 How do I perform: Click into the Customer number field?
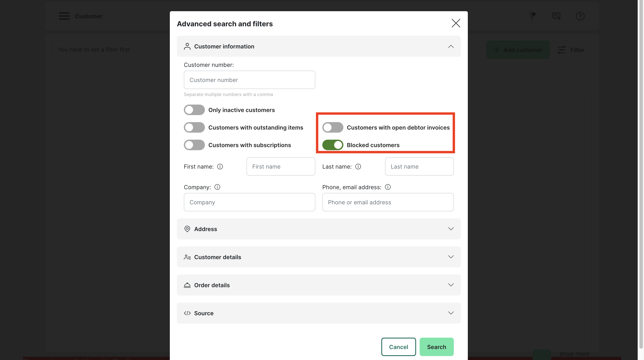[249, 80]
